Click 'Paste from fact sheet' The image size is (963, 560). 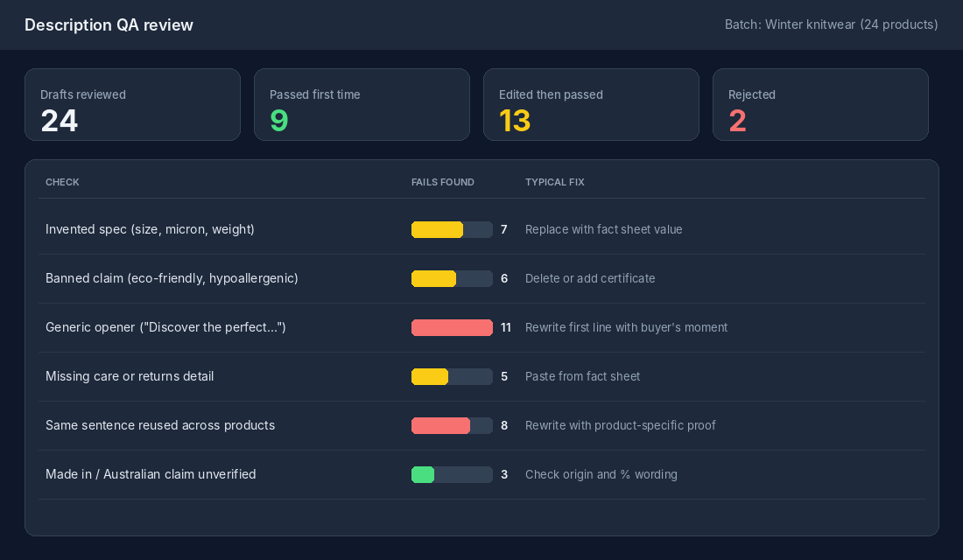point(583,377)
